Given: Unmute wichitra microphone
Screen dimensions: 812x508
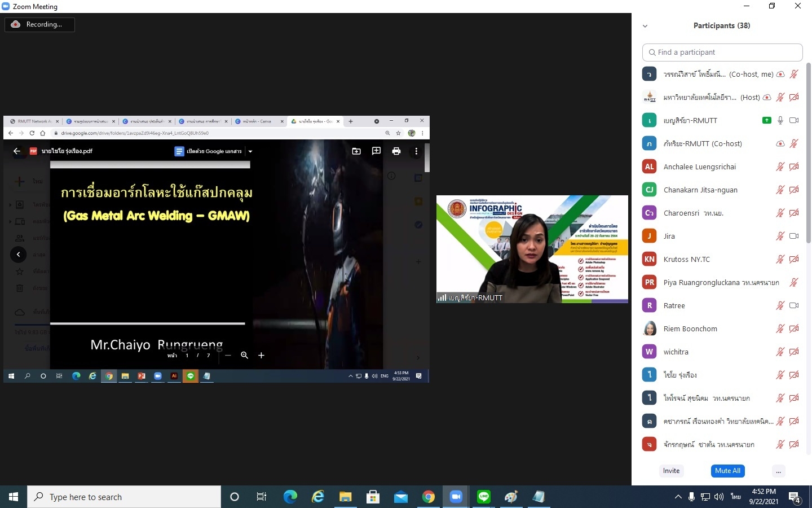Looking at the screenshot, I should [780, 352].
